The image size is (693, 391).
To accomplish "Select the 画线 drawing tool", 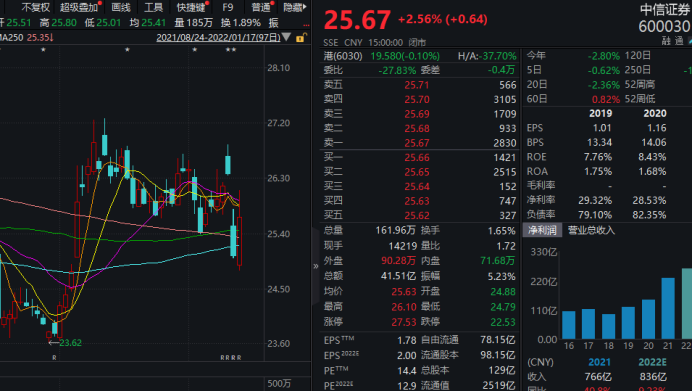I will pos(121,7).
